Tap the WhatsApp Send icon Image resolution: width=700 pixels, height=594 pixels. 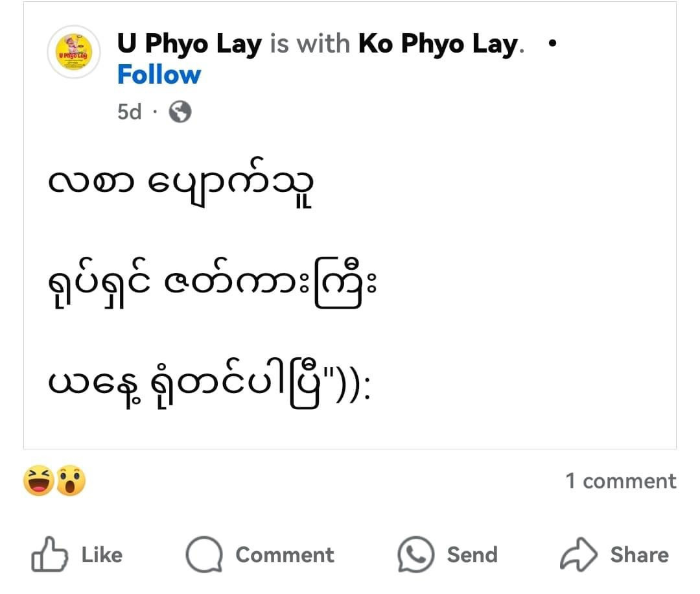pos(415,555)
